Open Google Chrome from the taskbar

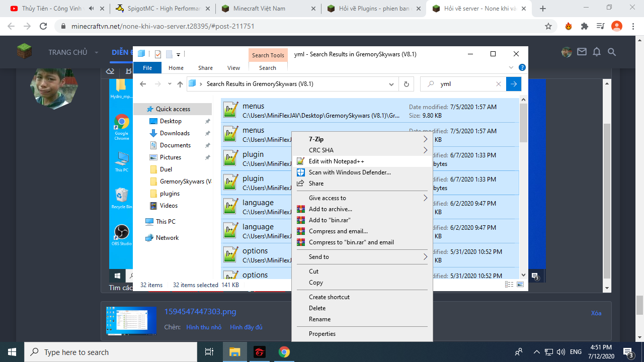pos(284,352)
